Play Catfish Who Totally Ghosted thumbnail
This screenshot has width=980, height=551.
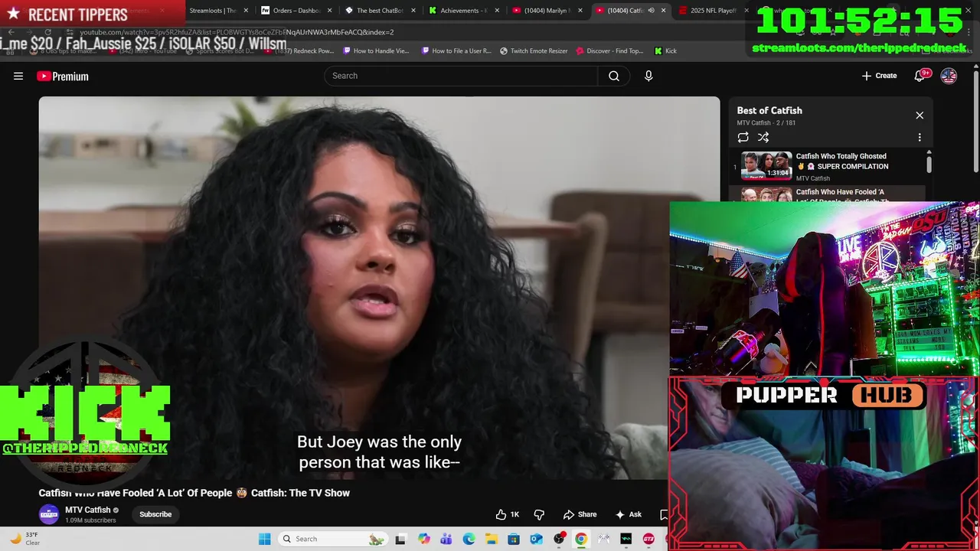click(766, 165)
